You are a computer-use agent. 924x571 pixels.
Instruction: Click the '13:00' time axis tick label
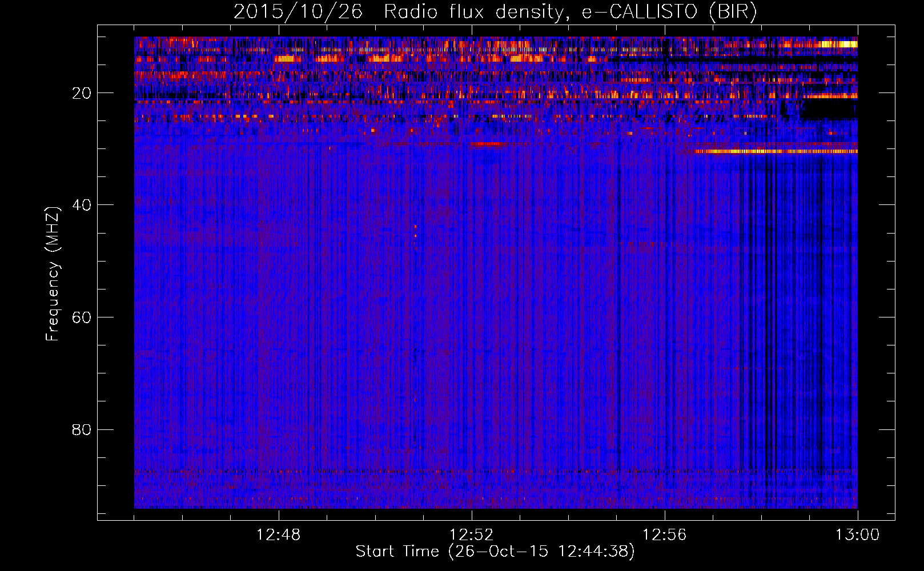click(858, 535)
